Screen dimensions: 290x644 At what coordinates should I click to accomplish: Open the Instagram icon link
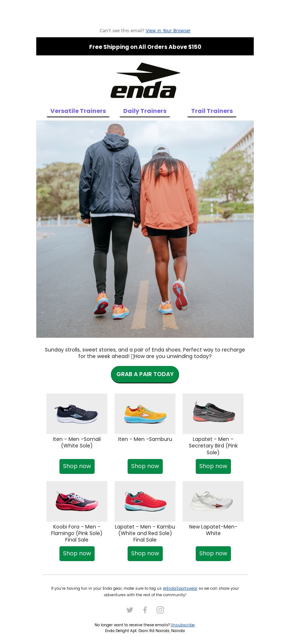point(160,610)
